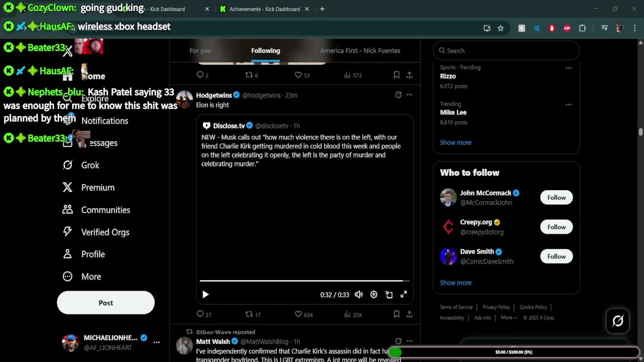644x362 pixels.
Task: Switch to the For you tab
Action: [x=200, y=50]
